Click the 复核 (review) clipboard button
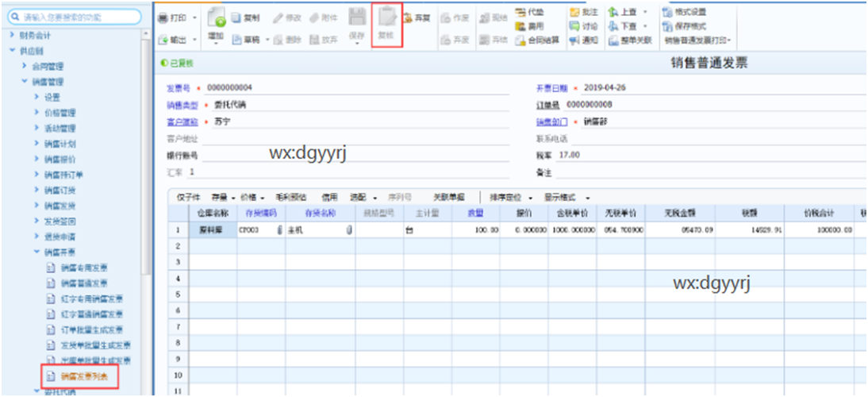This screenshot has height=397, width=868. [386, 24]
